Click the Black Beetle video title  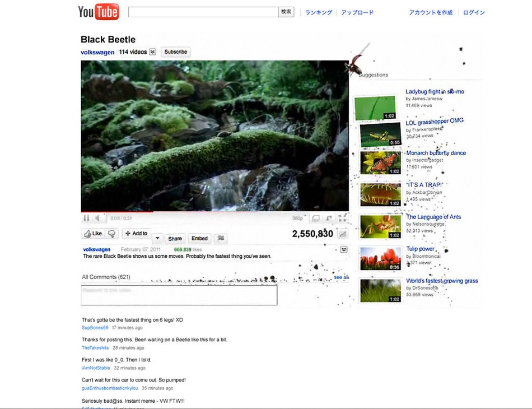pyautogui.click(x=108, y=39)
